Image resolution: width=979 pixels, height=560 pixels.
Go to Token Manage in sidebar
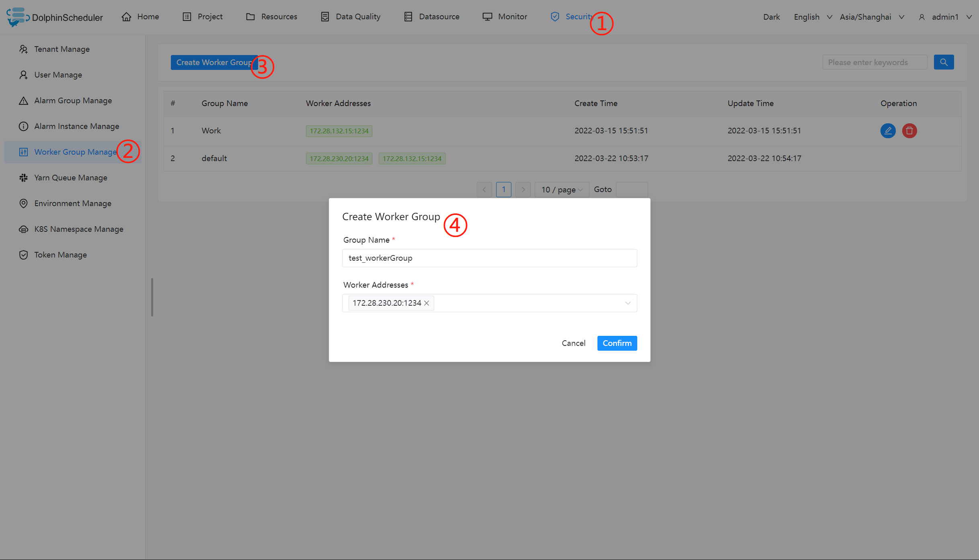60,255
